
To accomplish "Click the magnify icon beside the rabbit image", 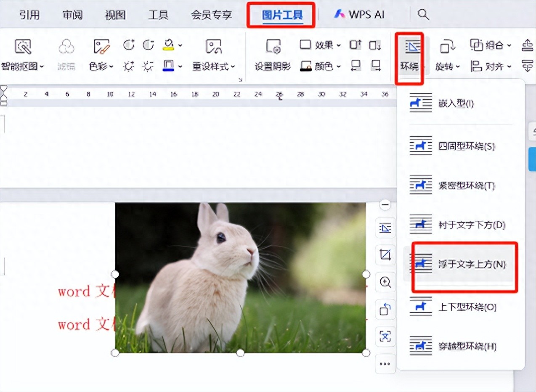I will (385, 282).
